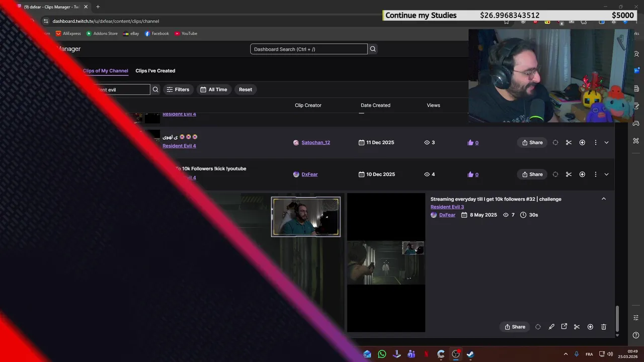Expand the Satochan_12 clip row chevron

(x=606, y=142)
